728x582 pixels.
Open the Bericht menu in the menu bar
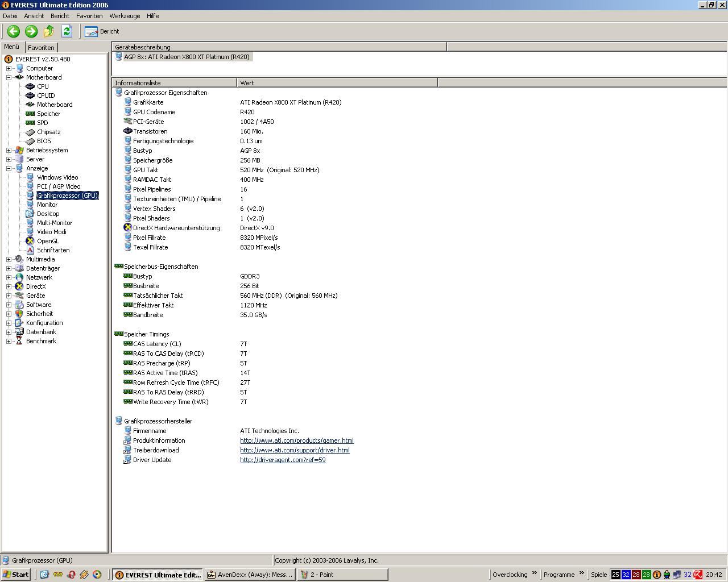60,16
